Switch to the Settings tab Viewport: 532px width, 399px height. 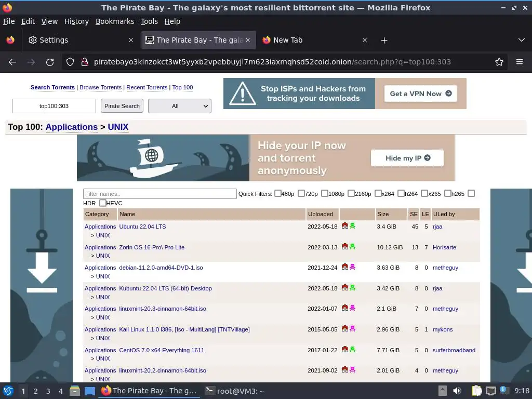[81, 40]
